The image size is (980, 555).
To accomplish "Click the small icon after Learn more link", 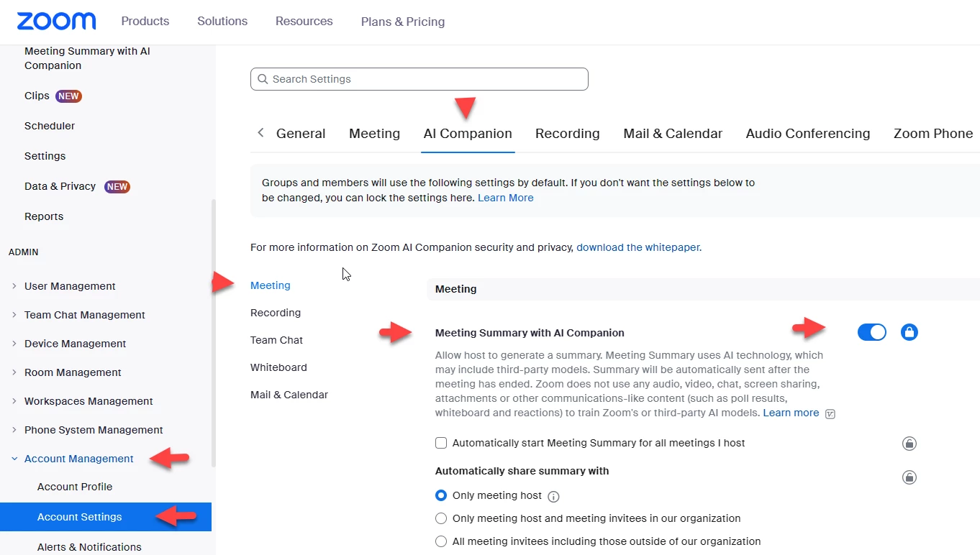I will tap(830, 413).
